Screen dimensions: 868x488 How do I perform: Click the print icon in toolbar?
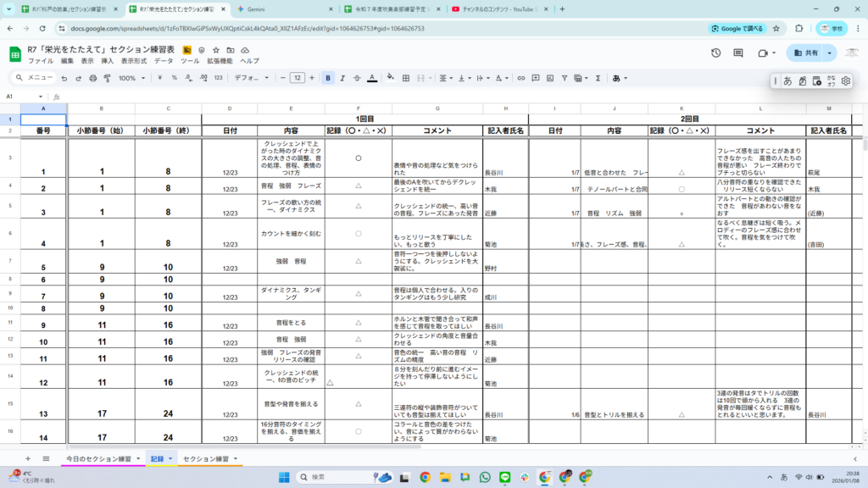tap(92, 78)
